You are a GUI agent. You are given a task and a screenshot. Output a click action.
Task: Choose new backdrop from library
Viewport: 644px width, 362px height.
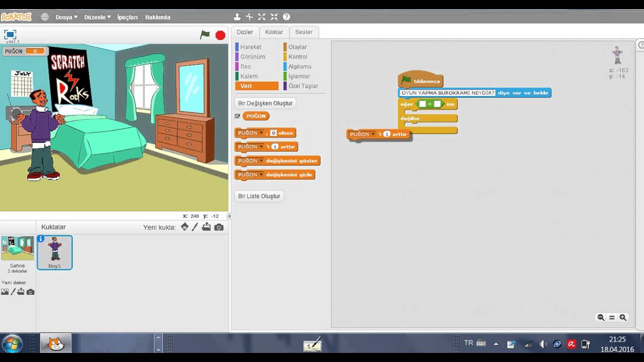tap(5, 292)
